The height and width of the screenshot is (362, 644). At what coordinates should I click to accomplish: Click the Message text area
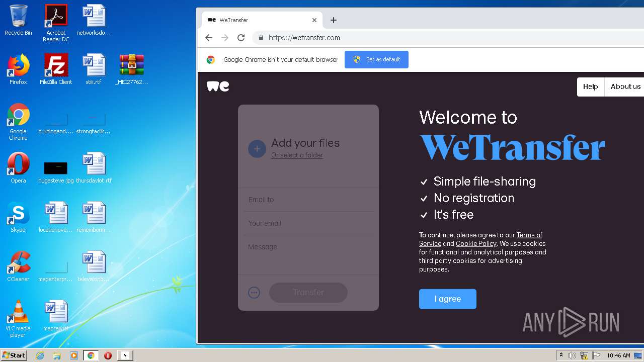(x=308, y=255)
